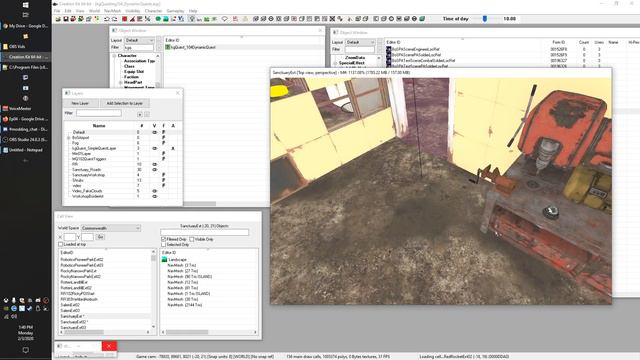This screenshot has height=360, width=640.
Task: Expand the SpecialEffect tree node
Action: (335, 63)
